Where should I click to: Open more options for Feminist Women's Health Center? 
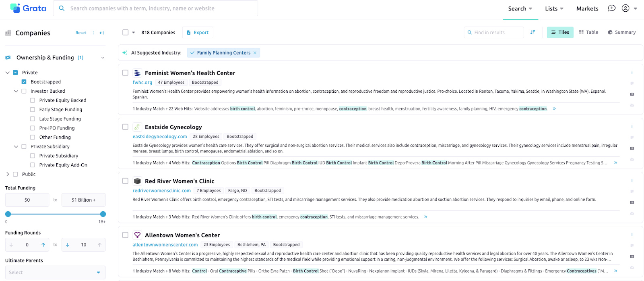click(x=632, y=73)
